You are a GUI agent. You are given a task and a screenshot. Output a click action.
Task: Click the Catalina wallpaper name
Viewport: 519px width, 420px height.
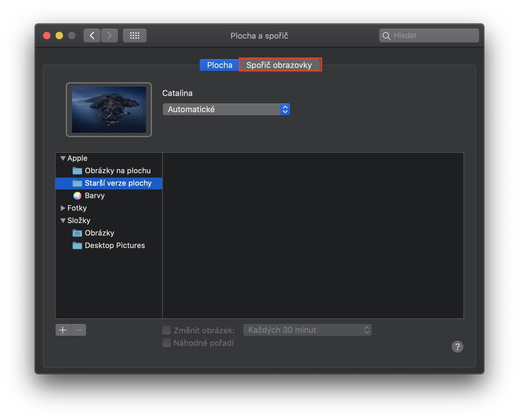click(x=177, y=93)
